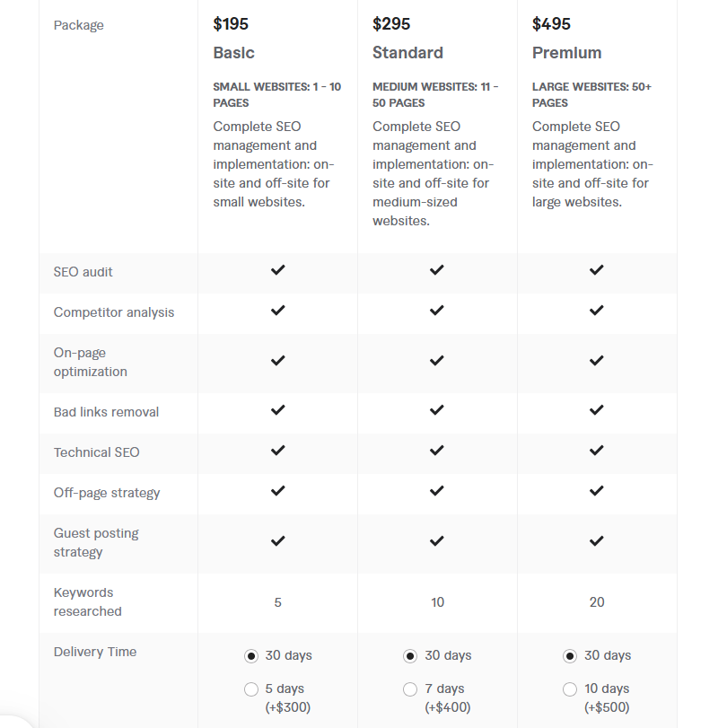Image resolution: width=727 pixels, height=728 pixels.
Task: Click the Keywords researched value 20
Action: tap(597, 602)
